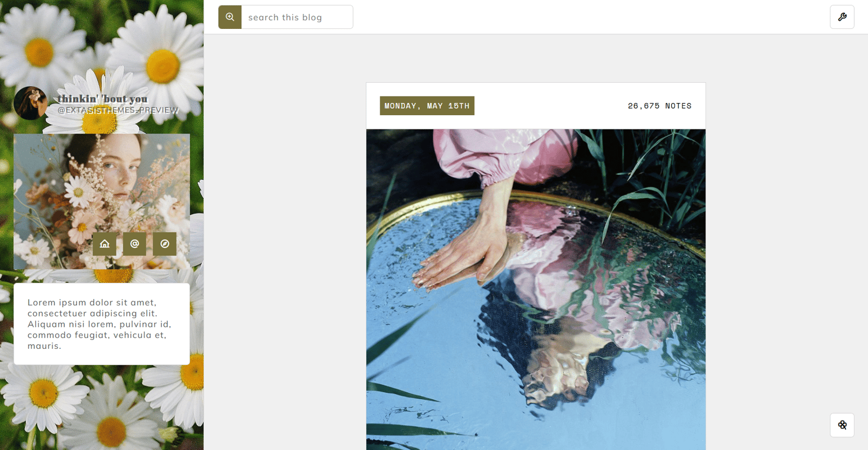Open the Monday, May 15th date permalink
Viewport: 868px width, 450px height.
click(427, 106)
